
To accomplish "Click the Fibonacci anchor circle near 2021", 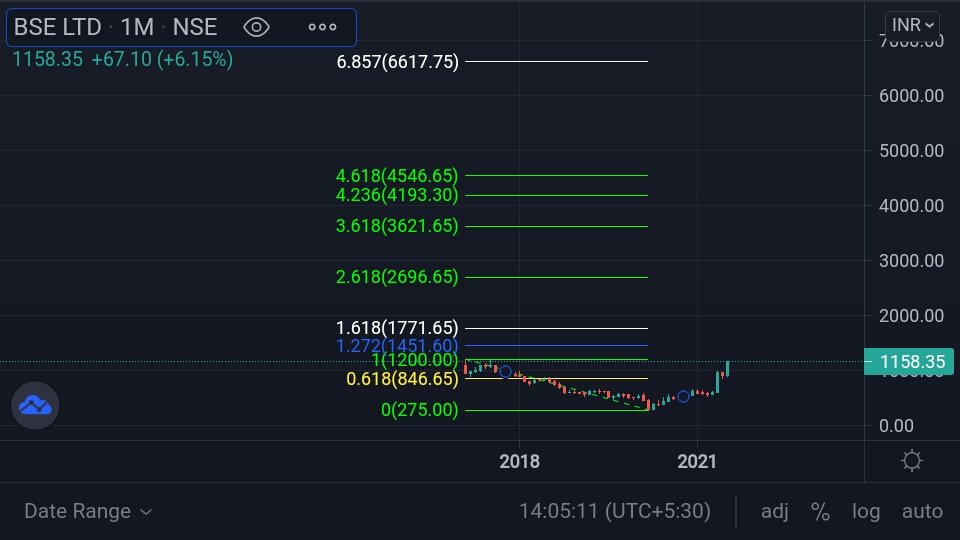I will (683, 397).
